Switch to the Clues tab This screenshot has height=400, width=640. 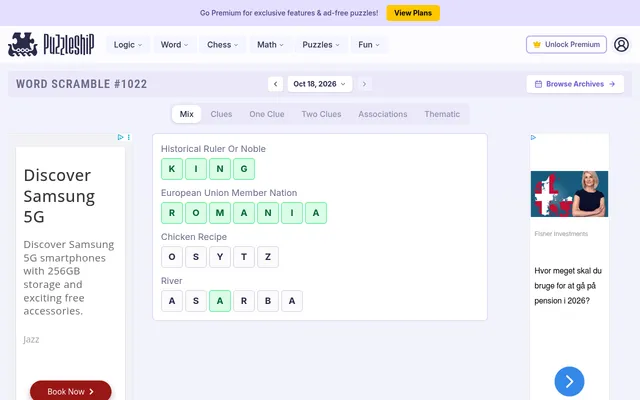pos(221,114)
